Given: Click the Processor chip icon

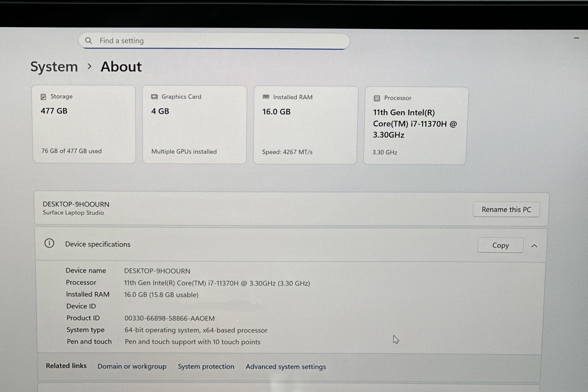Looking at the screenshot, I should [377, 98].
